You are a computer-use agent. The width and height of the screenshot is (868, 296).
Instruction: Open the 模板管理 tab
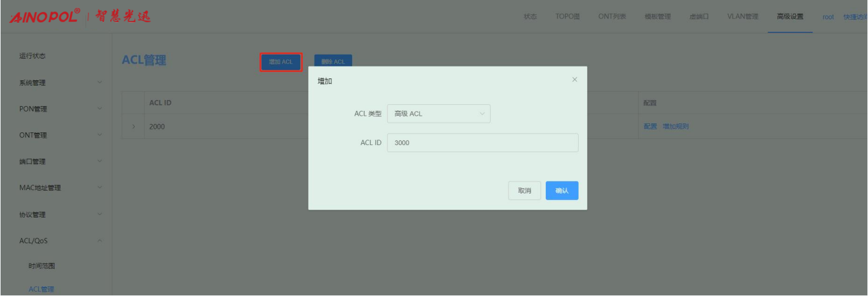(657, 17)
